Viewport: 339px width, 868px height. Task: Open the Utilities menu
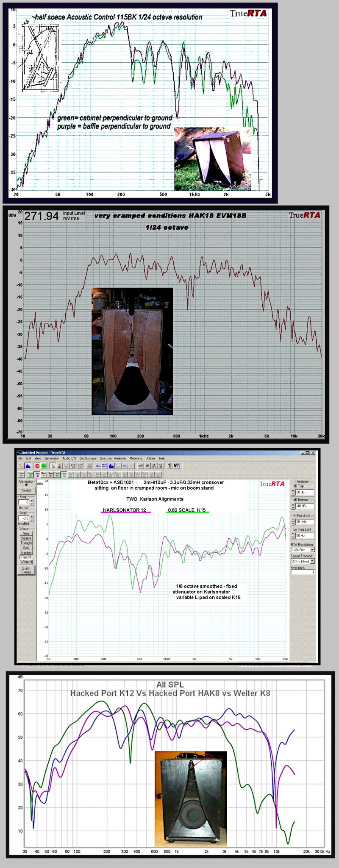(150, 458)
